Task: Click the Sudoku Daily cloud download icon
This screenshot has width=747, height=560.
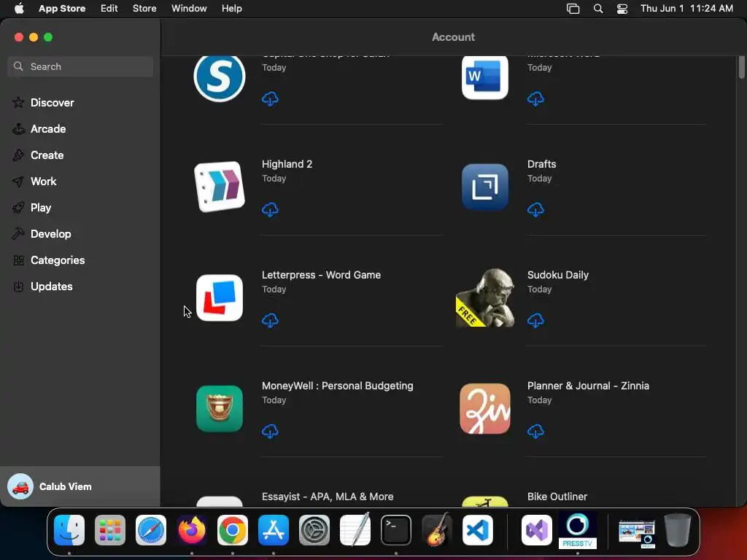Action: click(535, 321)
